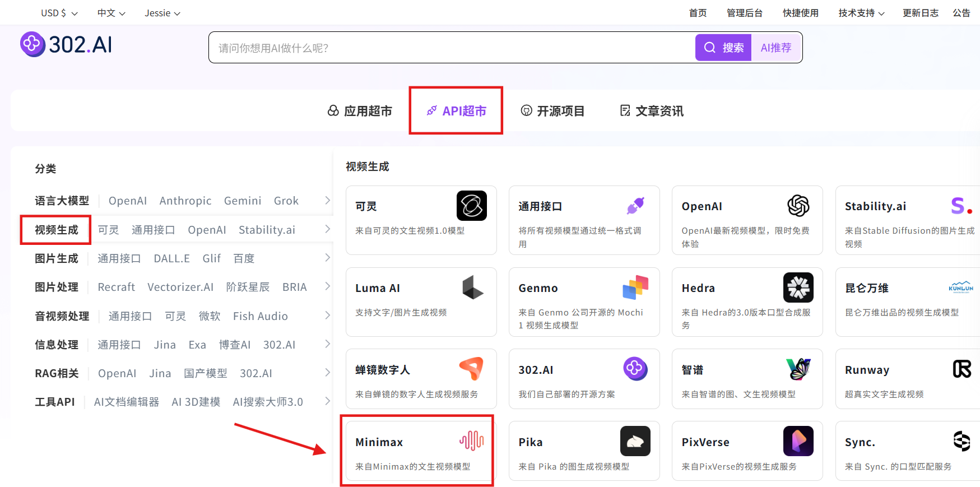Open the USD $ currency dropdown

[59, 13]
